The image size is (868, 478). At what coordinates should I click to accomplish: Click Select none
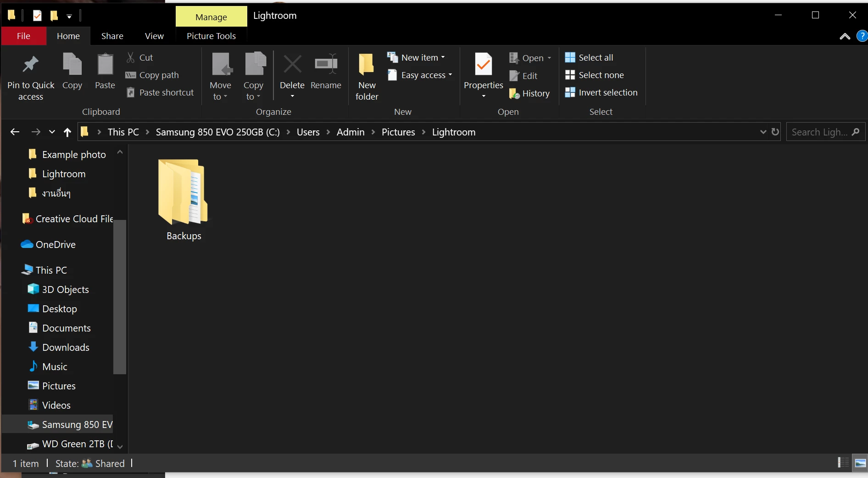pyautogui.click(x=595, y=75)
